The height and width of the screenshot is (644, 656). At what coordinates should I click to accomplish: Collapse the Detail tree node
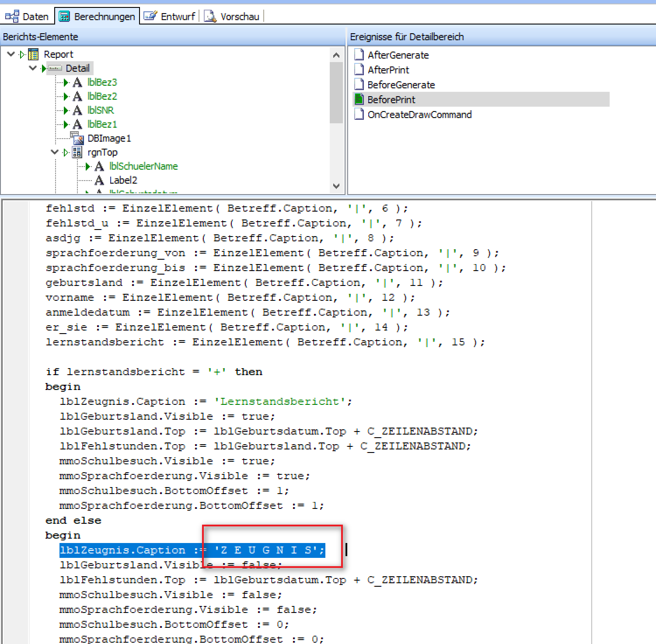33,68
